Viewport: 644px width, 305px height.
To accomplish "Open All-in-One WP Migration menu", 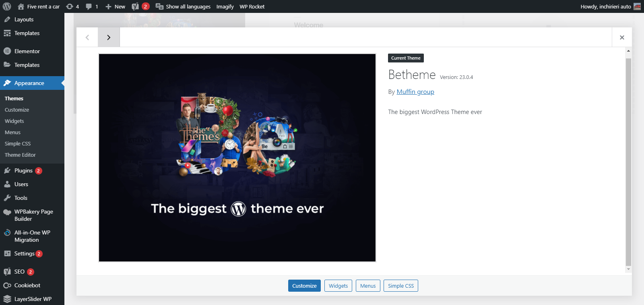I will pos(32,236).
